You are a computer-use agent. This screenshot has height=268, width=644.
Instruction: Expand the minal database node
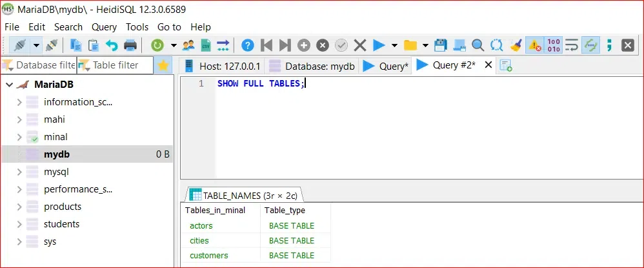[x=19, y=137]
